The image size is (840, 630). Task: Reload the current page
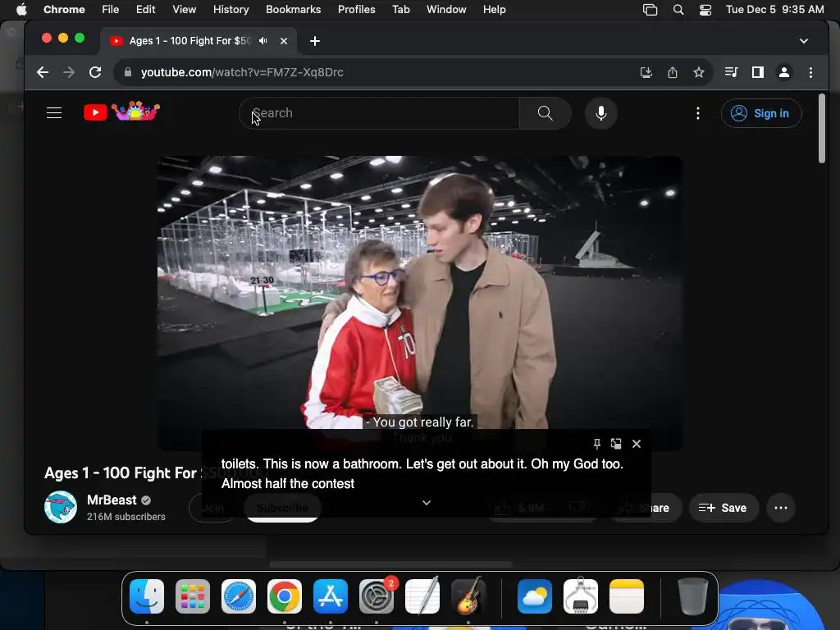click(95, 72)
